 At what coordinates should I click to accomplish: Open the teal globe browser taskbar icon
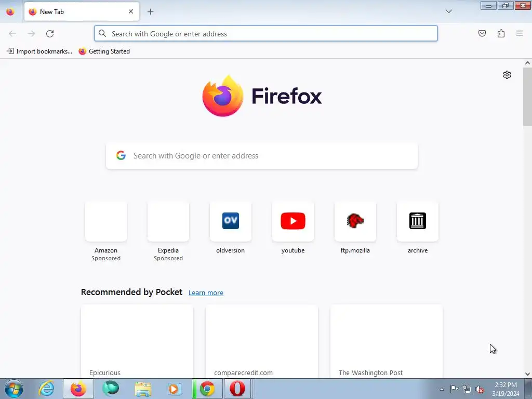point(111,389)
